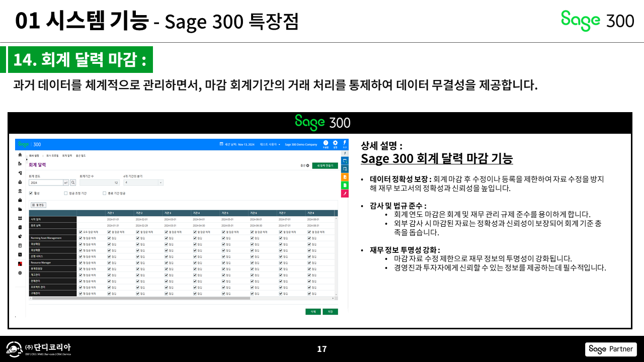The image size is (644, 362).
Task: Open the settings gear labeled 설정
Action: (x=335, y=144)
